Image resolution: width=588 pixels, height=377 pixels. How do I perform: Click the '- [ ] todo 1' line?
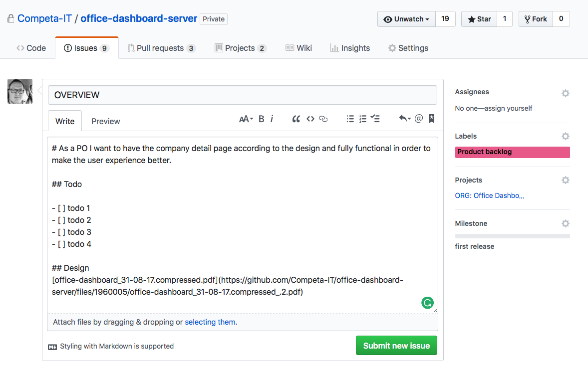tap(71, 208)
